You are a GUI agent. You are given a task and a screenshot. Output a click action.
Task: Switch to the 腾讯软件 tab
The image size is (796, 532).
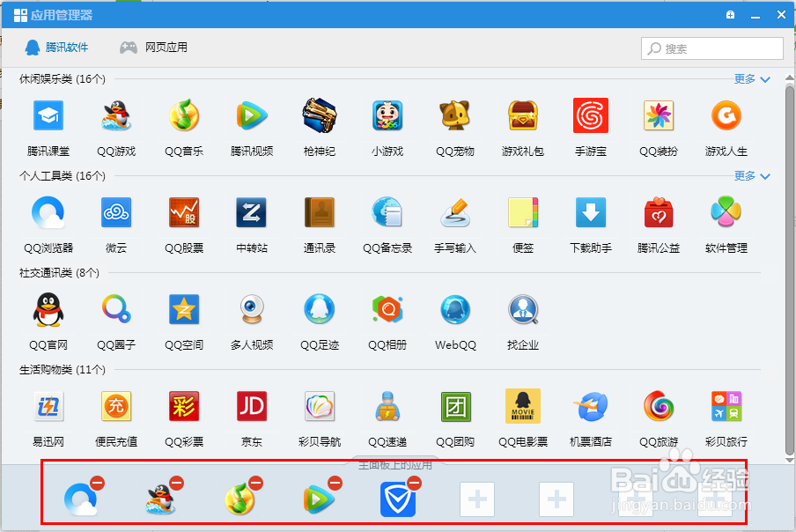click(x=56, y=48)
